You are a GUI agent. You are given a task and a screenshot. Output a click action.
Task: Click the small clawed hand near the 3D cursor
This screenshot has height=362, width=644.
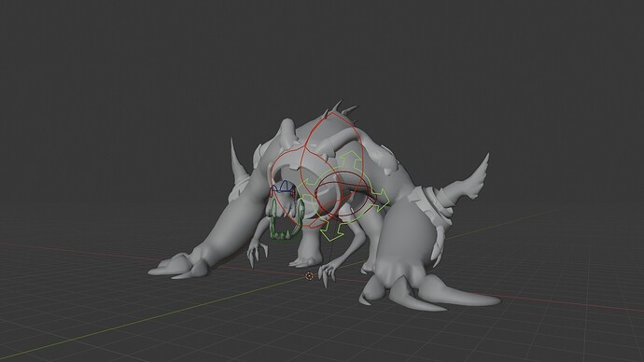(329, 273)
